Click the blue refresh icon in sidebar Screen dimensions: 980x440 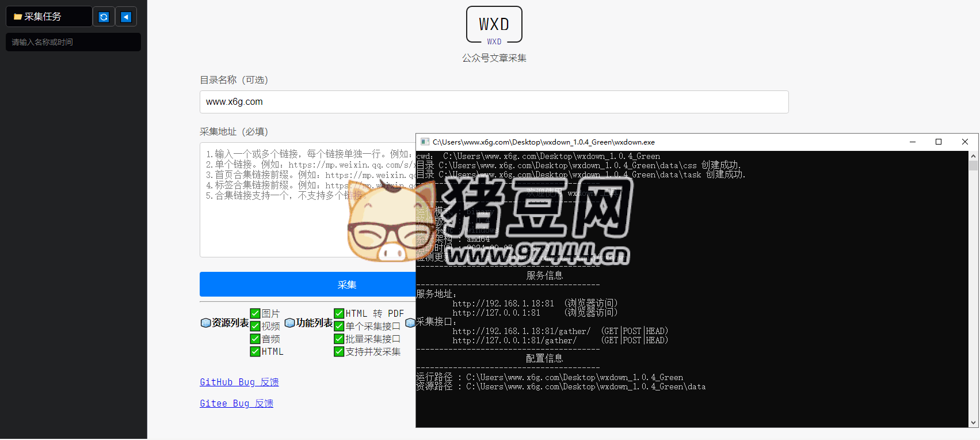click(104, 17)
